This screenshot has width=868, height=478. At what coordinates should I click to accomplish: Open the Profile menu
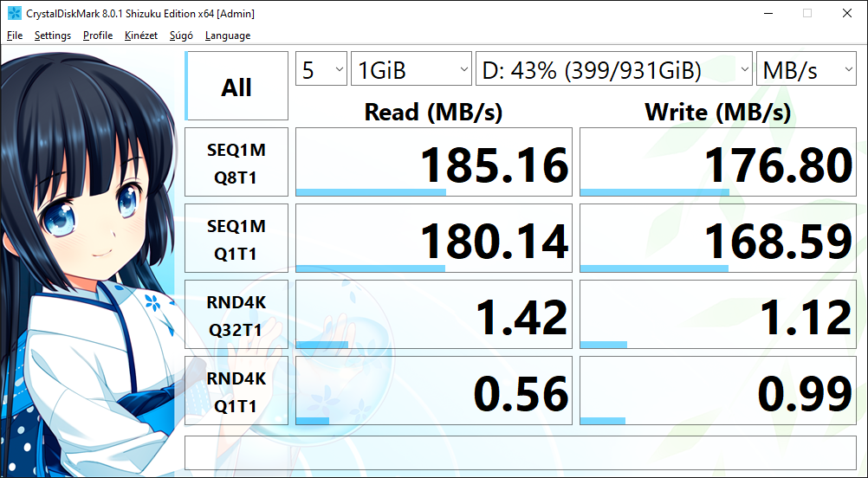(x=98, y=36)
